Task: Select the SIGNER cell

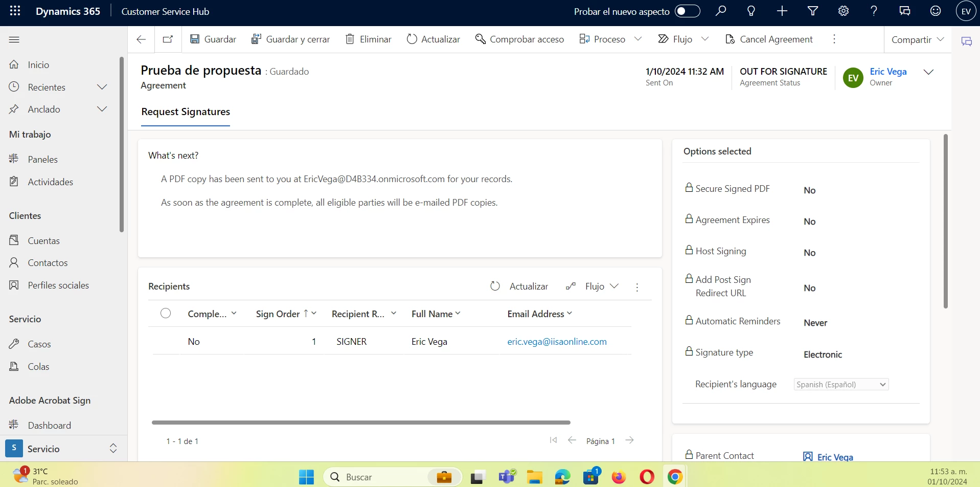Action: tap(352, 342)
